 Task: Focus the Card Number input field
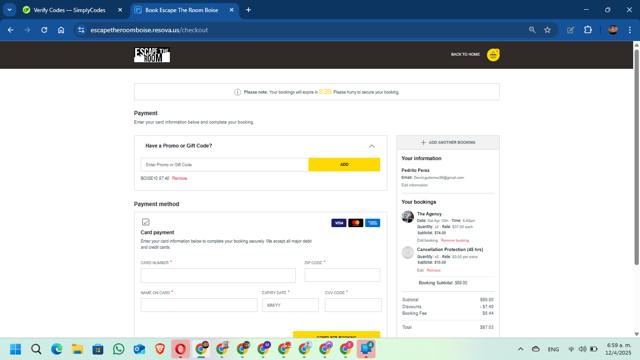[218, 275]
